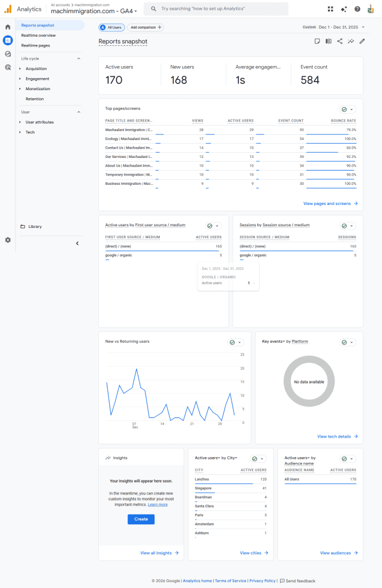Open the Advertising icon in left rail
Image resolution: width=382 pixels, height=588 pixels.
(7, 67)
